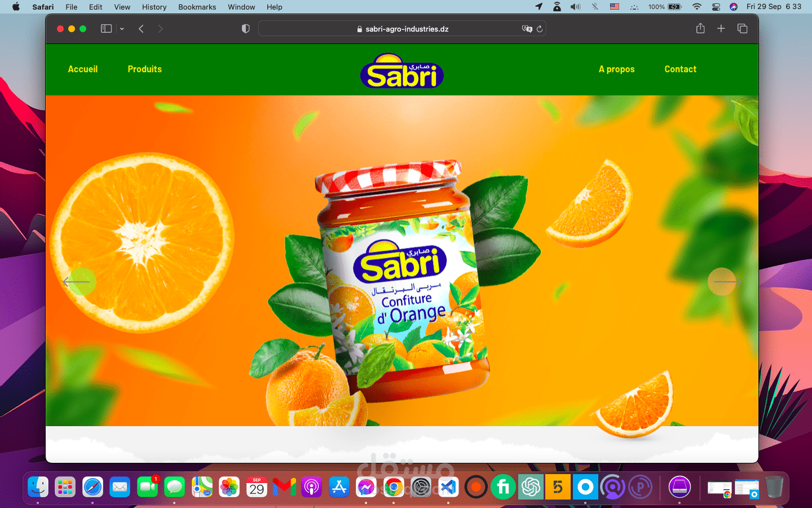Viewport: 812px width, 508px height.
Task: Open Maps from the Dock
Action: point(202,487)
